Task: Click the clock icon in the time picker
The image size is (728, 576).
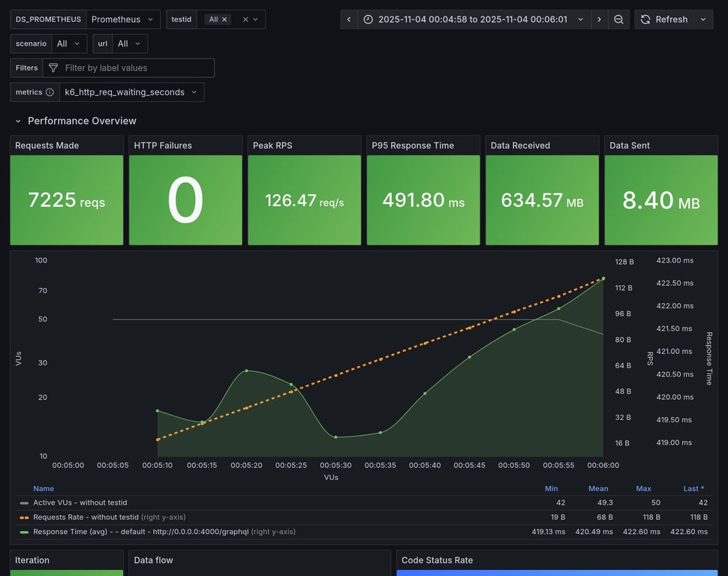Action: click(368, 19)
